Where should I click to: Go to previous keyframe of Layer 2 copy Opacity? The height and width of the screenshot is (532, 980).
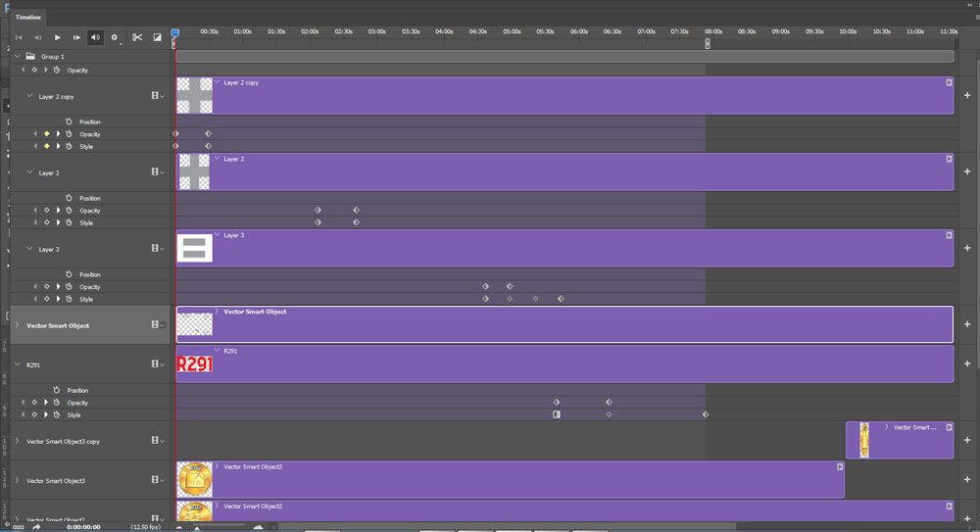point(35,134)
